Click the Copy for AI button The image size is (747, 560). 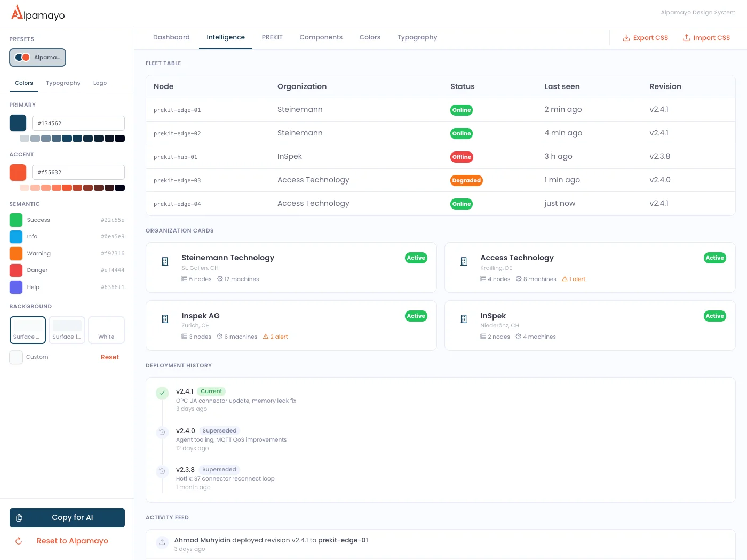tap(67, 518)
